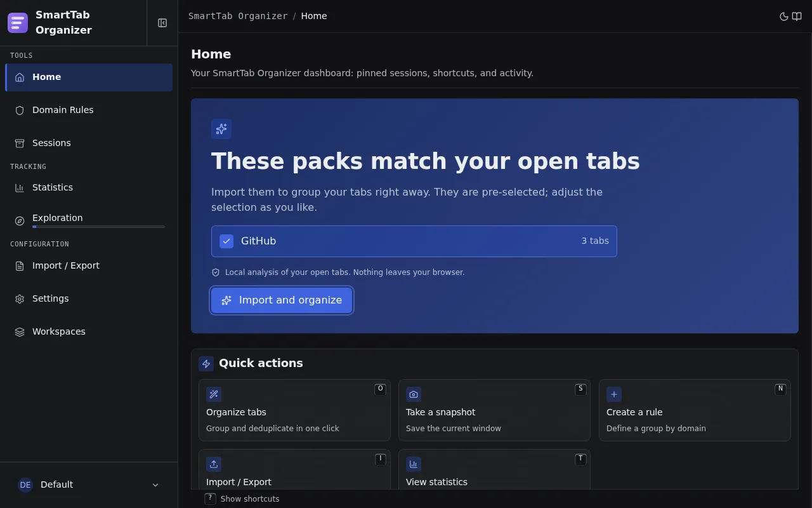Image resolution: width=812 pixels, height=508 pixels.
Task: Click 'Save the current window' text
Action: click(x=454, y=429)
